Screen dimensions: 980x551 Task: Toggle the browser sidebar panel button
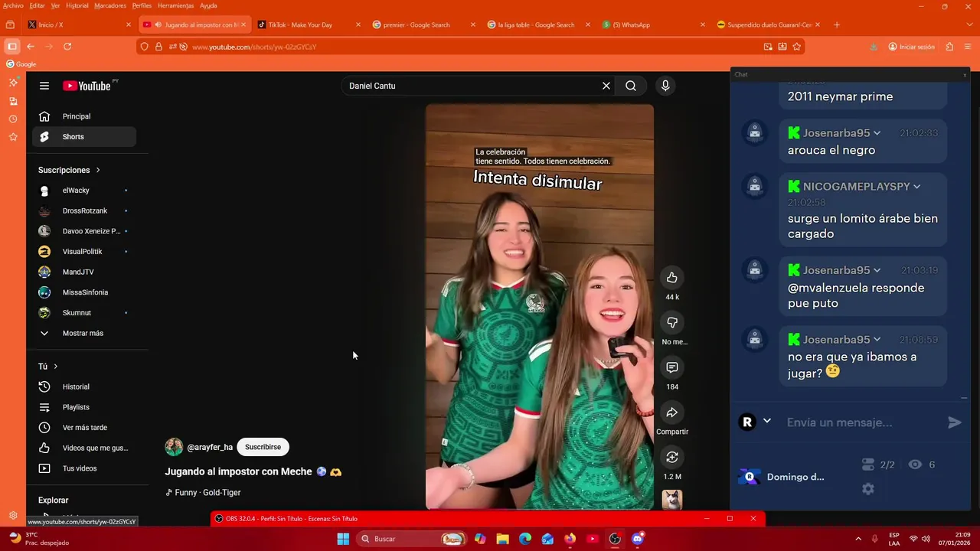(11, 47)
